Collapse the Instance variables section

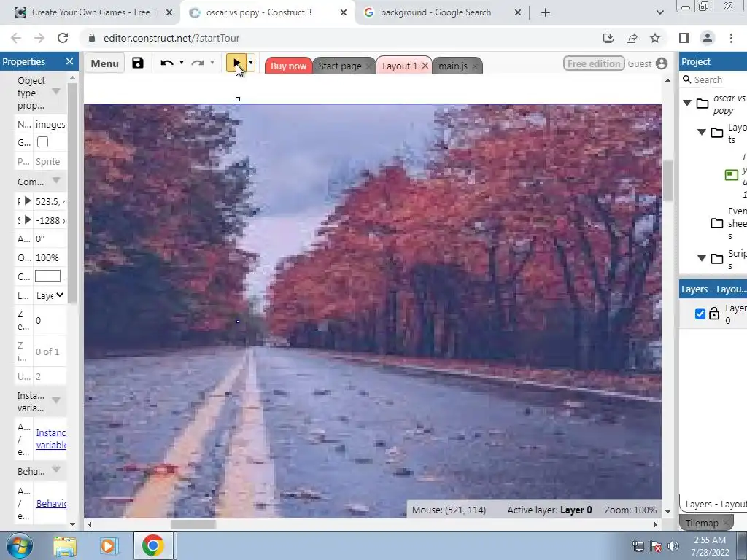[x=55, y=400]
